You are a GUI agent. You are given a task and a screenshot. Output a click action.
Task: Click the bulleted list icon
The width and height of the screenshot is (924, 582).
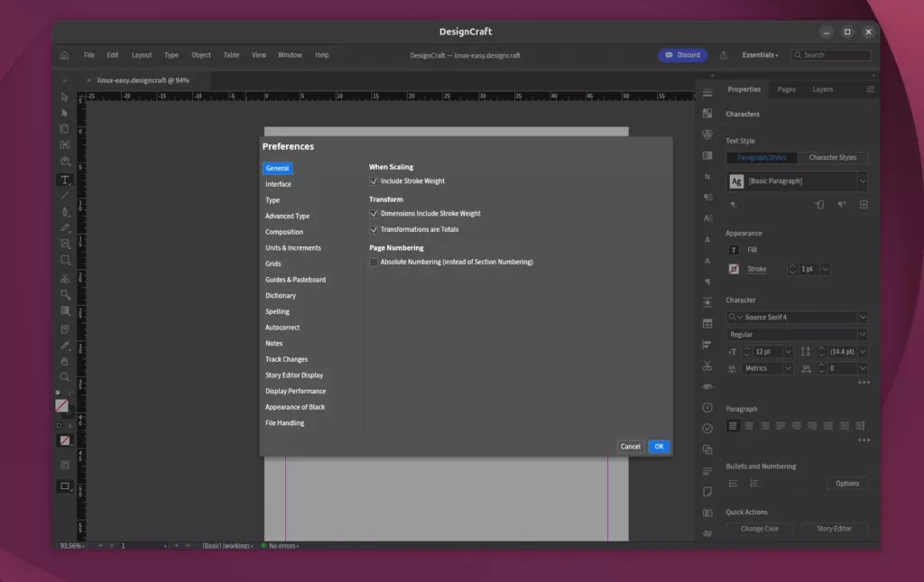733,484
